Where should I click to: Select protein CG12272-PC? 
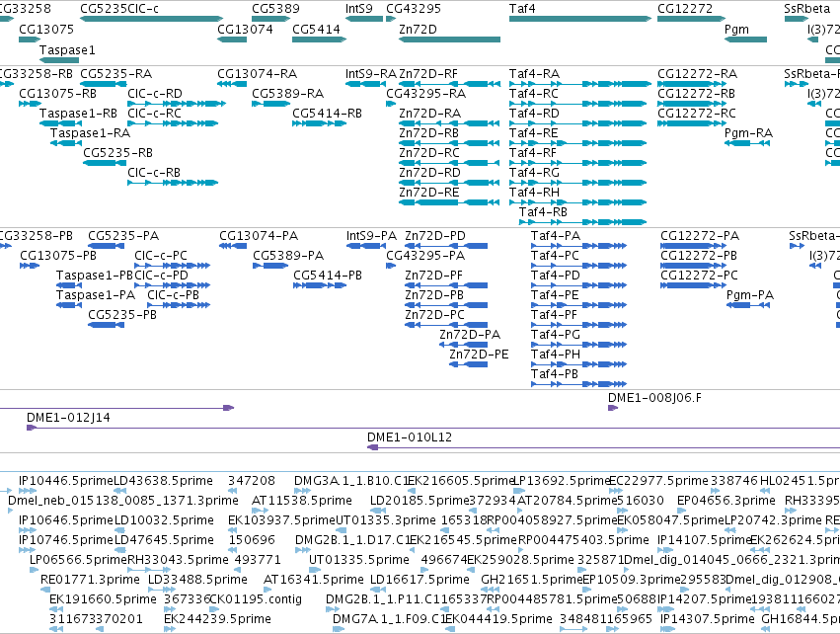point(693,285)
